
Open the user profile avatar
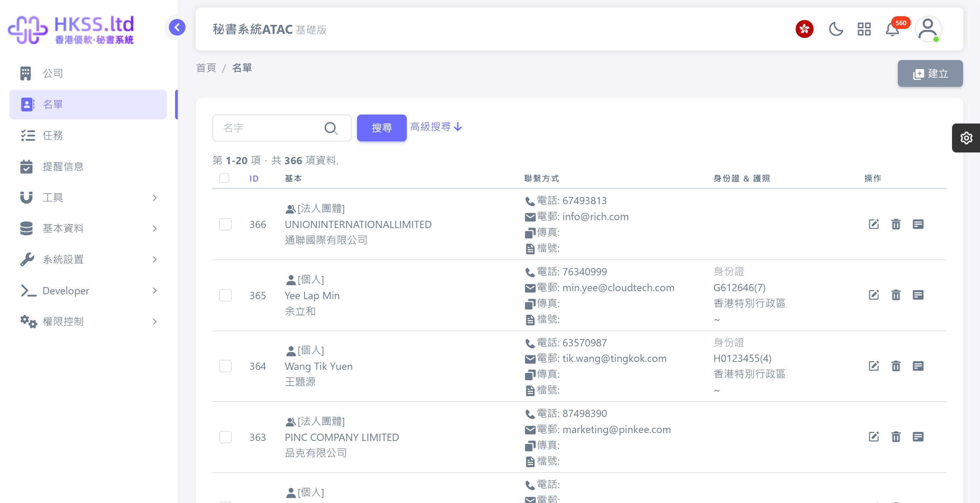click(928, 29)
